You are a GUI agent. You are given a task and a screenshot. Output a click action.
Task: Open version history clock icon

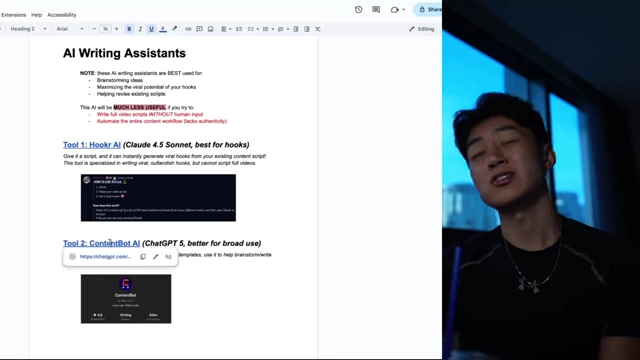tap(358, 9)
